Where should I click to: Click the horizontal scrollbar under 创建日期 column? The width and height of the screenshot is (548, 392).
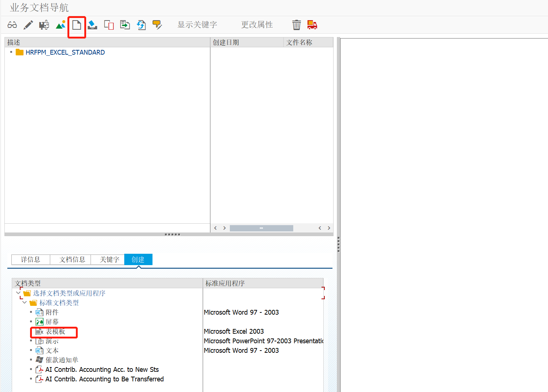[261, 228]
